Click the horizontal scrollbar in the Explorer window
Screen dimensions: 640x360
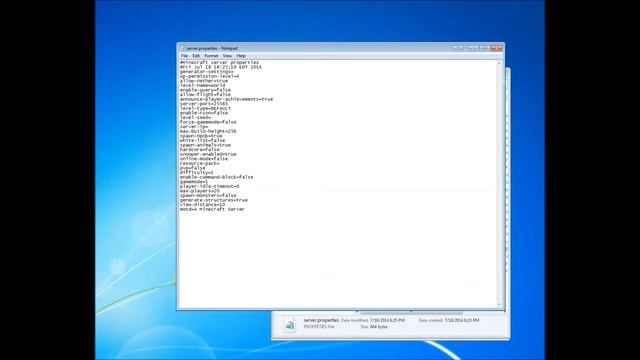(x=411, y=313)
